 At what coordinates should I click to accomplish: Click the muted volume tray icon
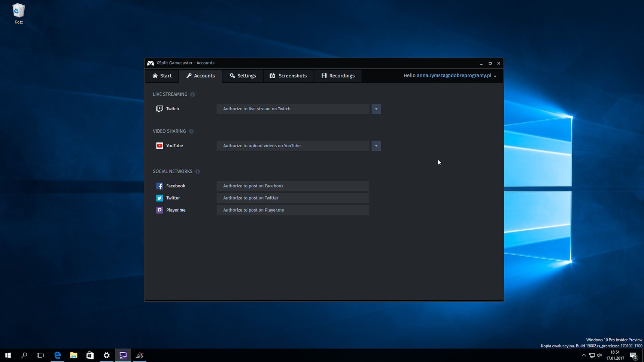(600, 355)
